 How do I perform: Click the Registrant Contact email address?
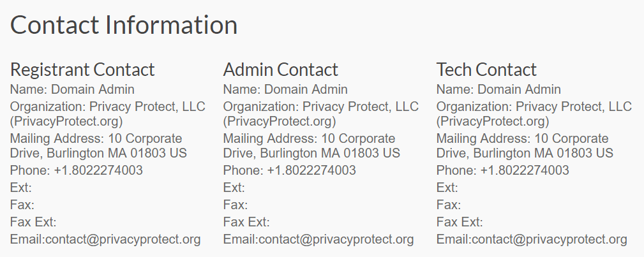(123, 239)
